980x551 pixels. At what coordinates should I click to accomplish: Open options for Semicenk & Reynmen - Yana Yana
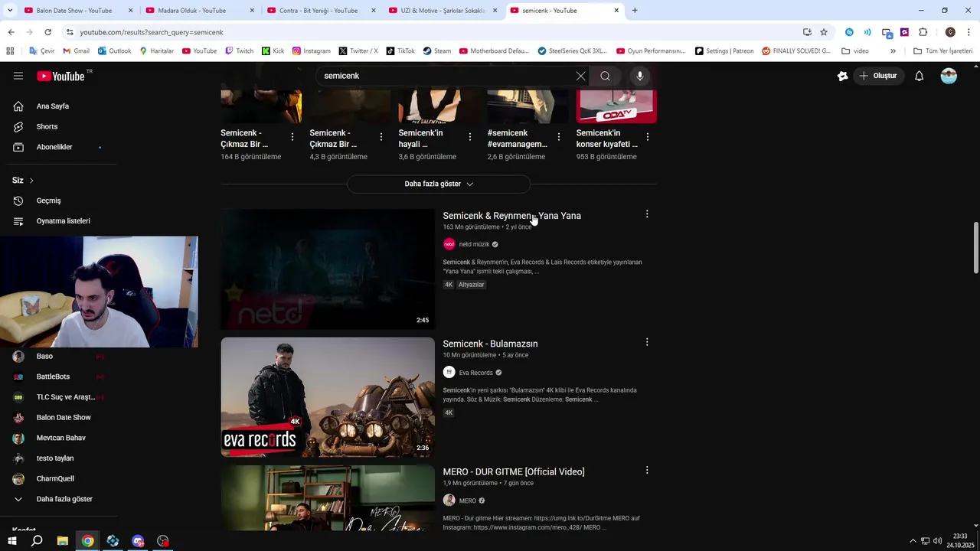click(647, 214)
